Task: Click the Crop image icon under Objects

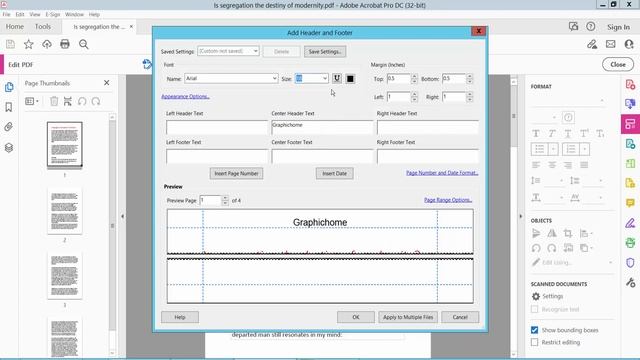Action: click(568, 233)
